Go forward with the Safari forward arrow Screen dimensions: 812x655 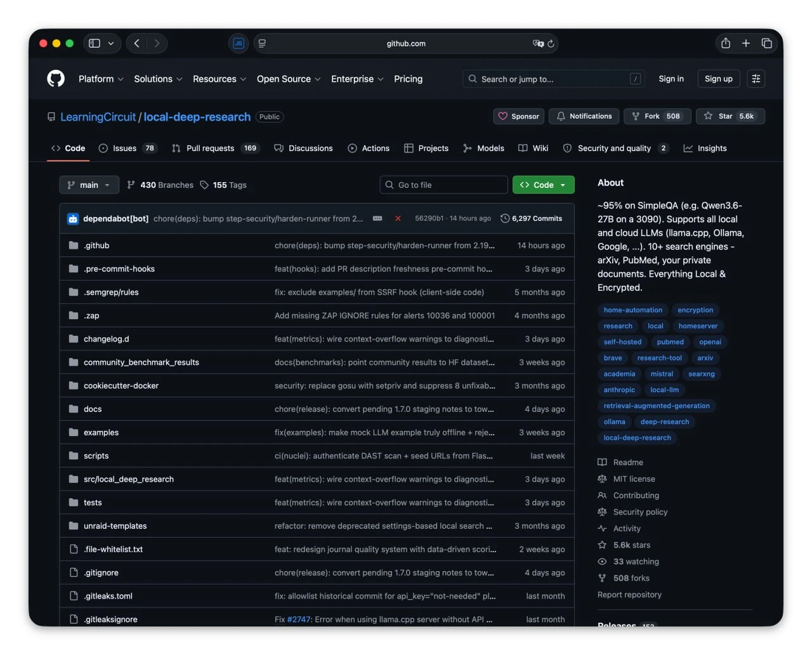[x=157, y=43]
